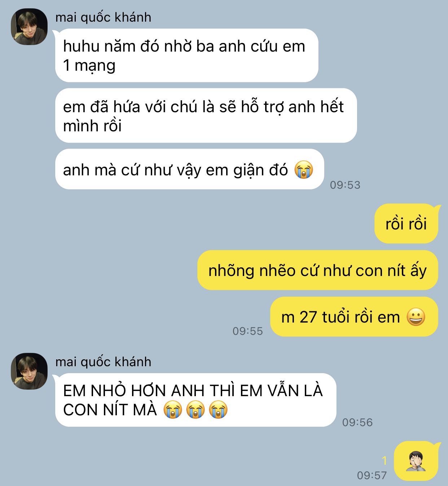Open the lower sender name label
The width and height of the screenshot is (448, 486).
(103, 362)
